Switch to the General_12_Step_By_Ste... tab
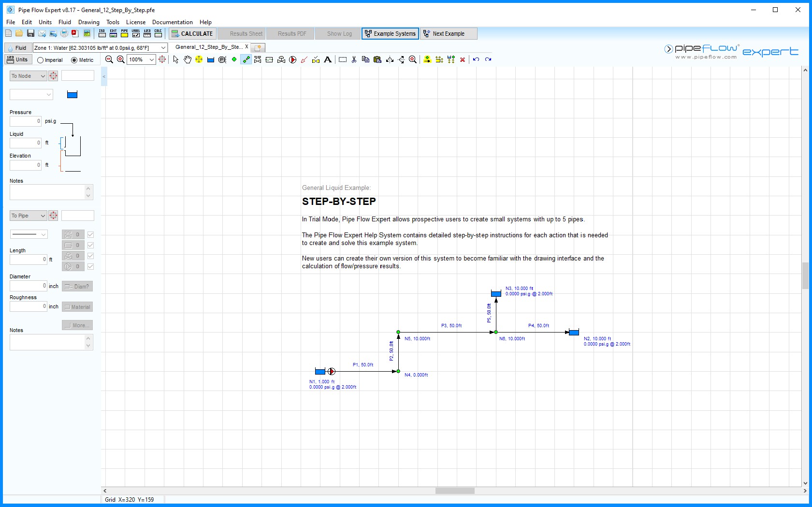Screen dimensions: 812x507 (x=209, y=47)
